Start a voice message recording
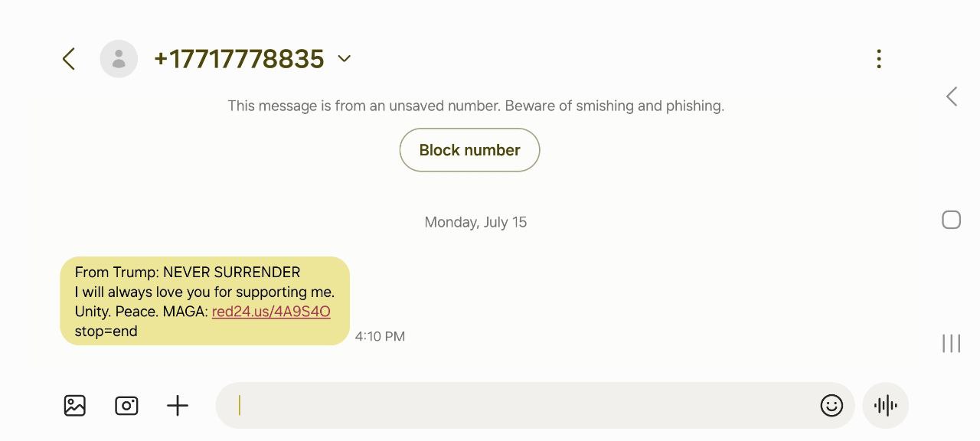 (x=885, y=405)
